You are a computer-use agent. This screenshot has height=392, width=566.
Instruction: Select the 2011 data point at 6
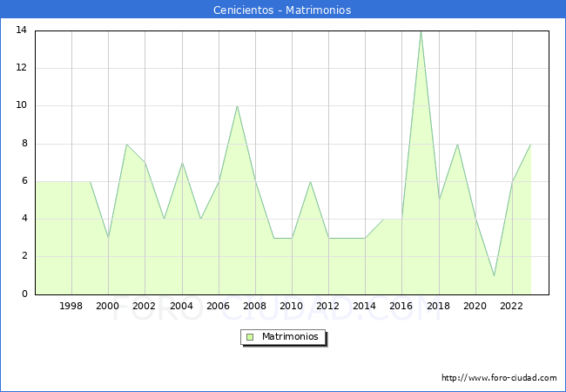tap(311, 181)
